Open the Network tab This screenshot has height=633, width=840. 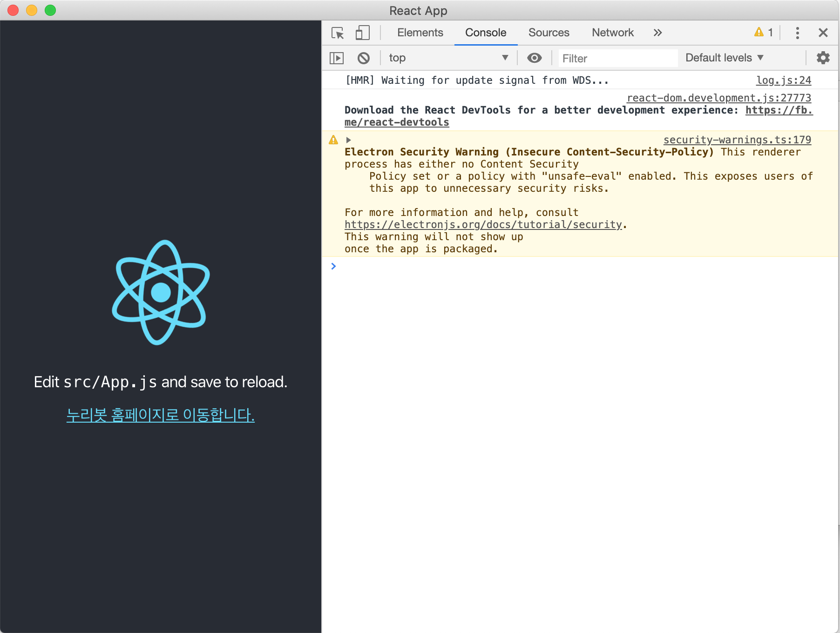pos(613,33)
